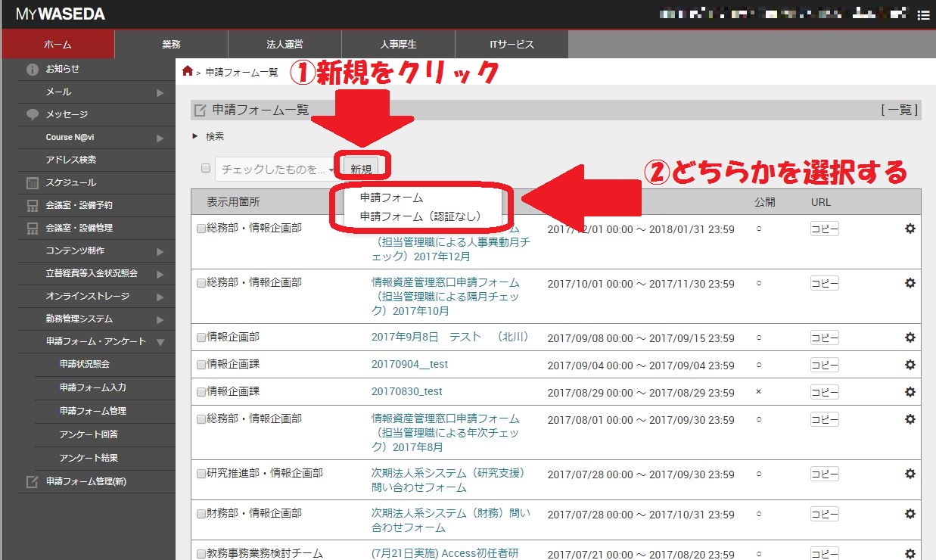Switch to the 人事厚生 tab

(x=398, y=45)
